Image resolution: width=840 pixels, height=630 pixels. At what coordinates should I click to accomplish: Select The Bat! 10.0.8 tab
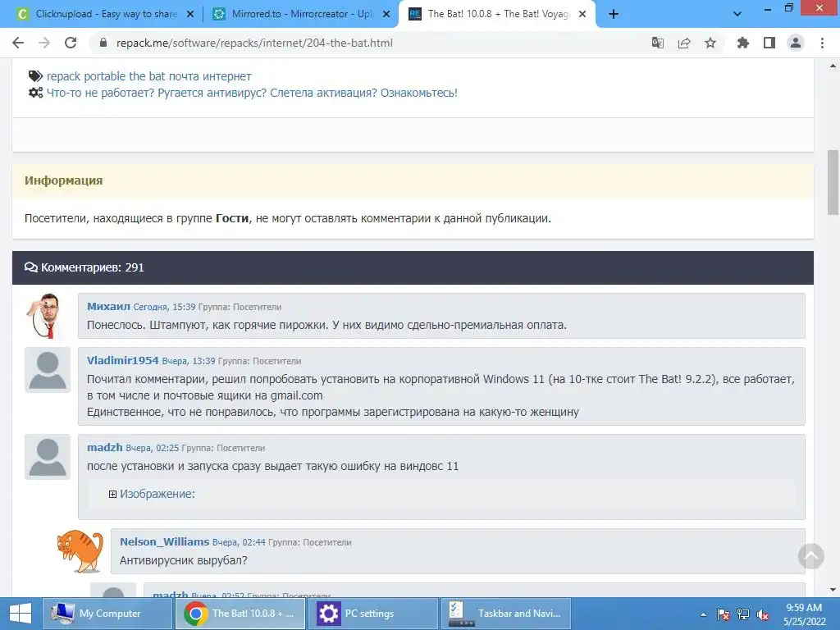coord(495,15)
